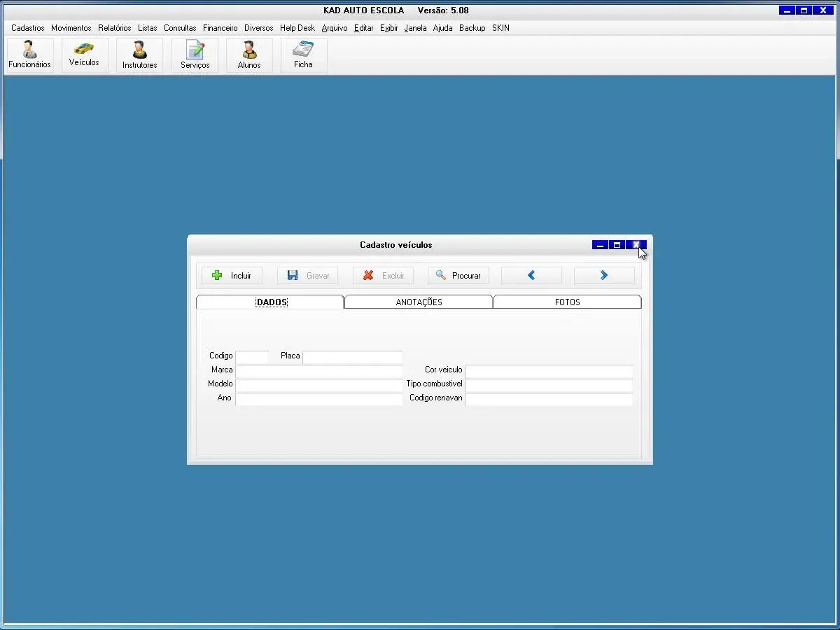Click into the Modelo field
The image size is (840, 630).
point(319,385)
